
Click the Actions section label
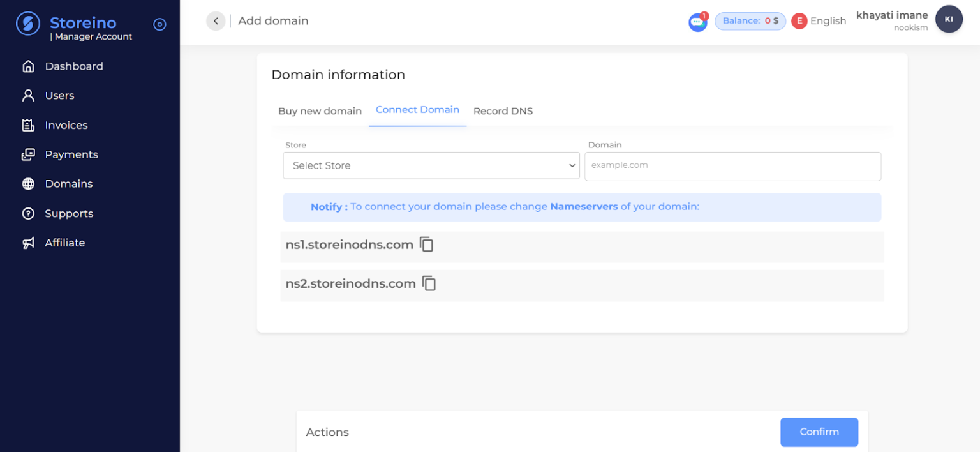point(327,432)
